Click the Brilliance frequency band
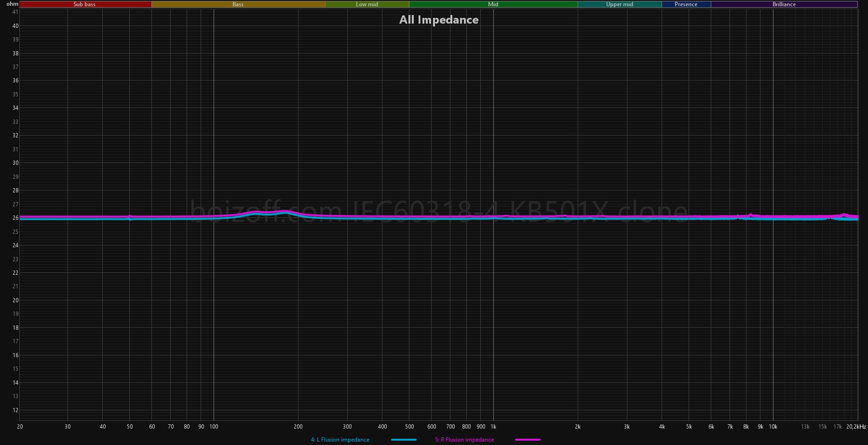This screenshot has width=868, height=445. coord(784,4)
